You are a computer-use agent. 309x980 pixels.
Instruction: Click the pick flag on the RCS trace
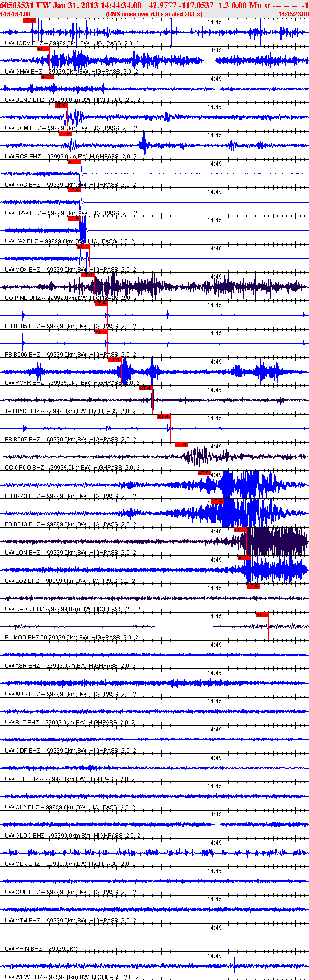(65, 133)
